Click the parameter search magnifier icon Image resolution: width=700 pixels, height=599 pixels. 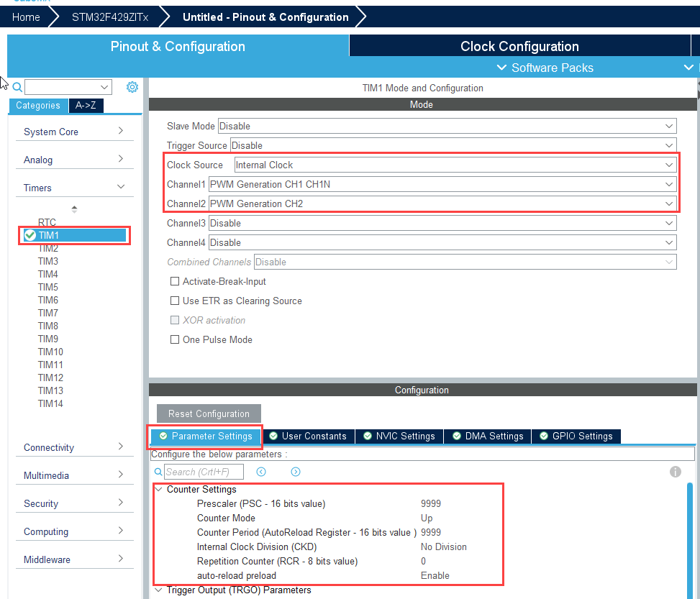pyautogui.click(x=158, y=472)
